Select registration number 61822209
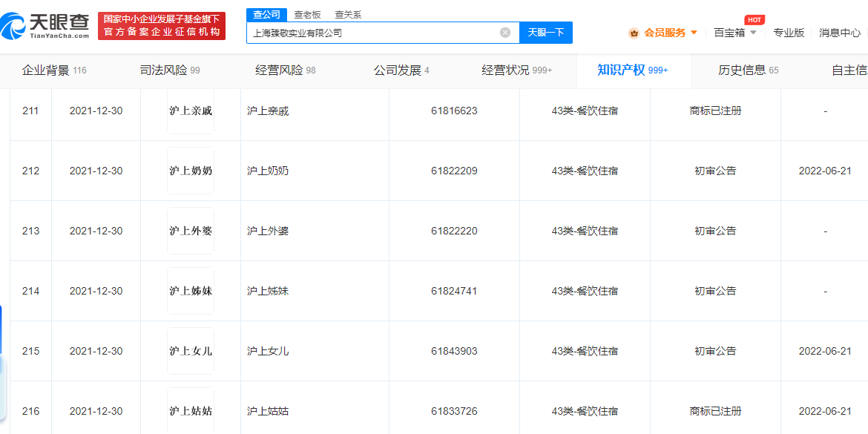Viewport: 868px width, 434px height. pyautogui.click(x=454, y=171)
